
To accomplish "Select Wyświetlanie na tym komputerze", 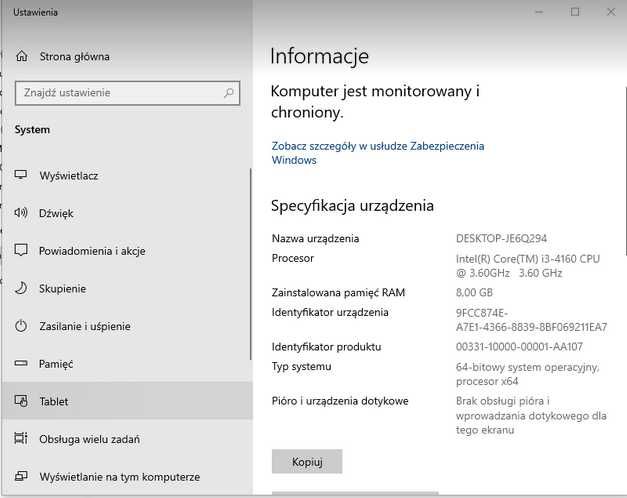I will (x=127, y=476).
